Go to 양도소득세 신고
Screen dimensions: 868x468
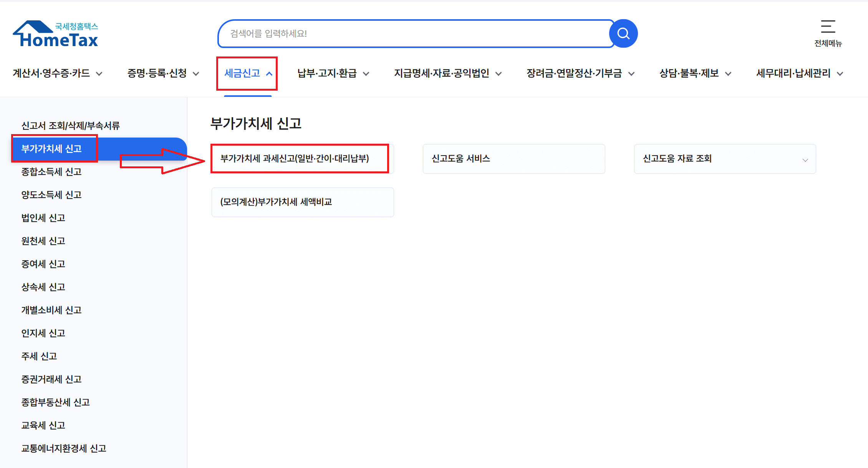point(51,195)
